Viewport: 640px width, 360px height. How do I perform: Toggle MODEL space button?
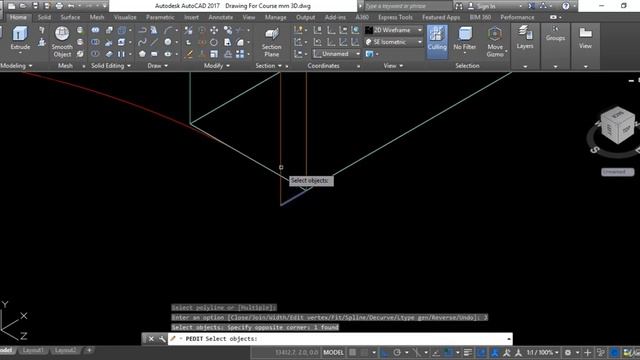[x=333, y=352]
